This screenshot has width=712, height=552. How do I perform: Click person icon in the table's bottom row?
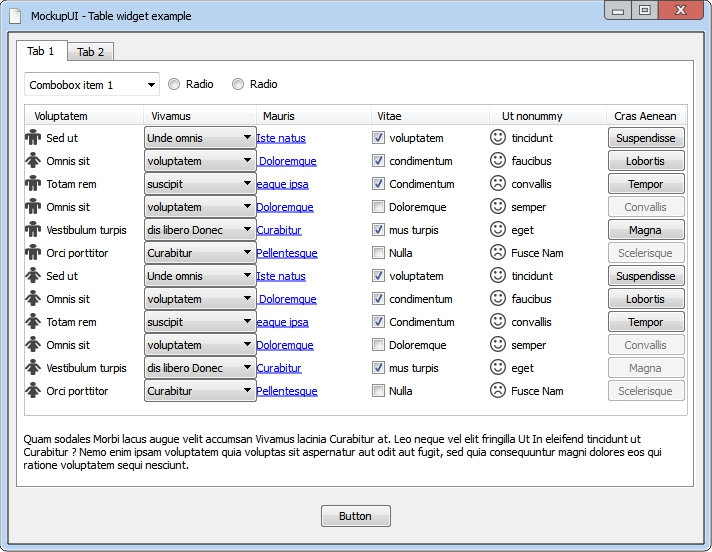click(32, 391)
